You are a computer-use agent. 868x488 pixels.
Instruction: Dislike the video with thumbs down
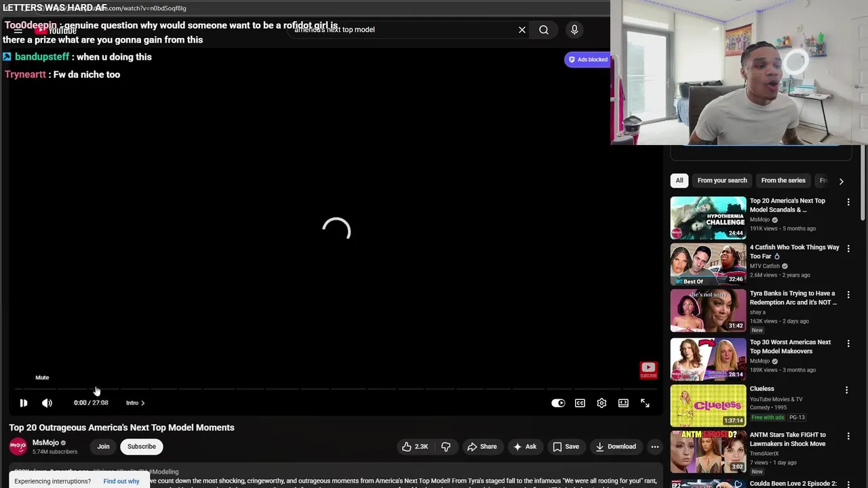pyautogui.click(x=446, y=447)
